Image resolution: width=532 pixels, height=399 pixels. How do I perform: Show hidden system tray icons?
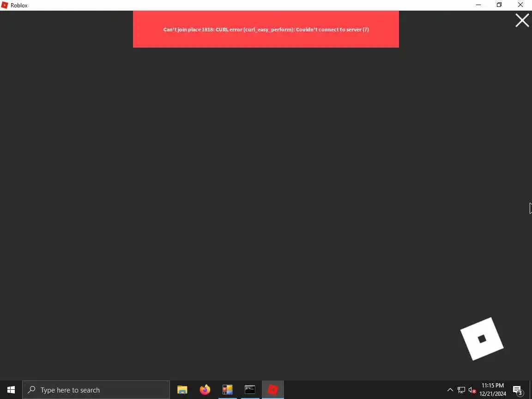click(x=450, y=390)
